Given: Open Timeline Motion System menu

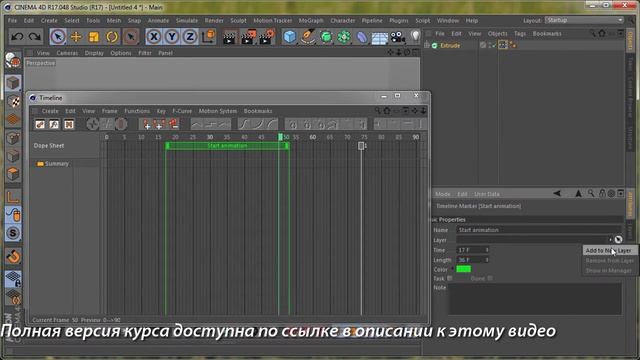Looking at the screenshot, I should coord(218,111).
